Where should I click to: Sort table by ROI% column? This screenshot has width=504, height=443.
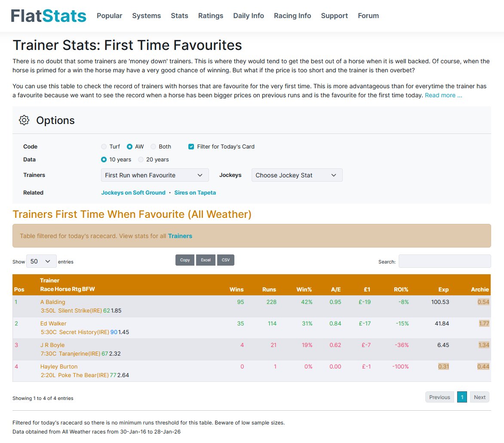(x=401, y=290)
